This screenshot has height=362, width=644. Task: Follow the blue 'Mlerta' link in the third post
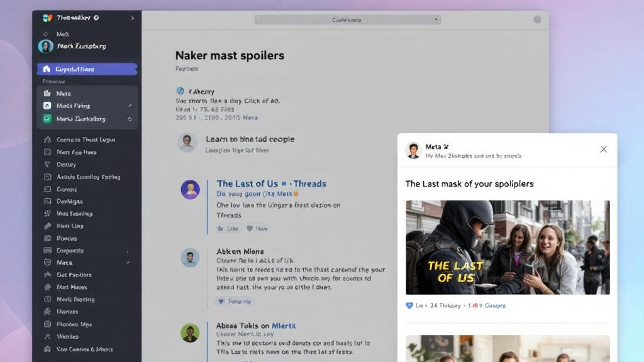(x=284, y=326)
